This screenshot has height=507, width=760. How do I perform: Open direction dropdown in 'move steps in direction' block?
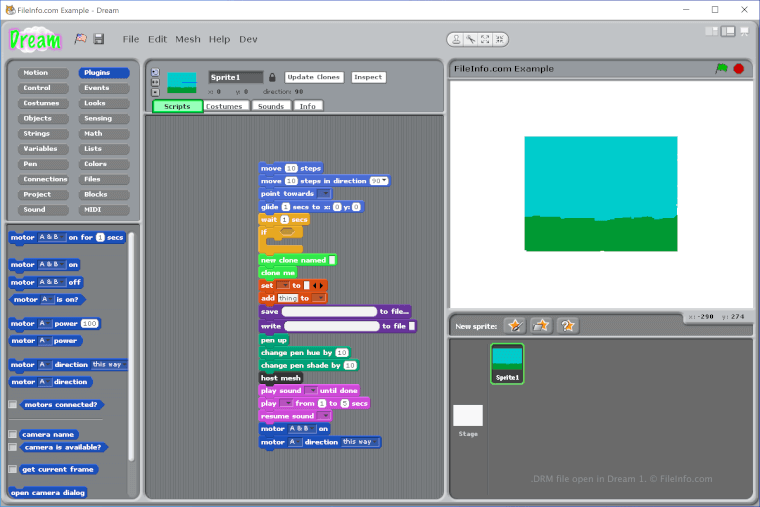(x=379, y=181)
